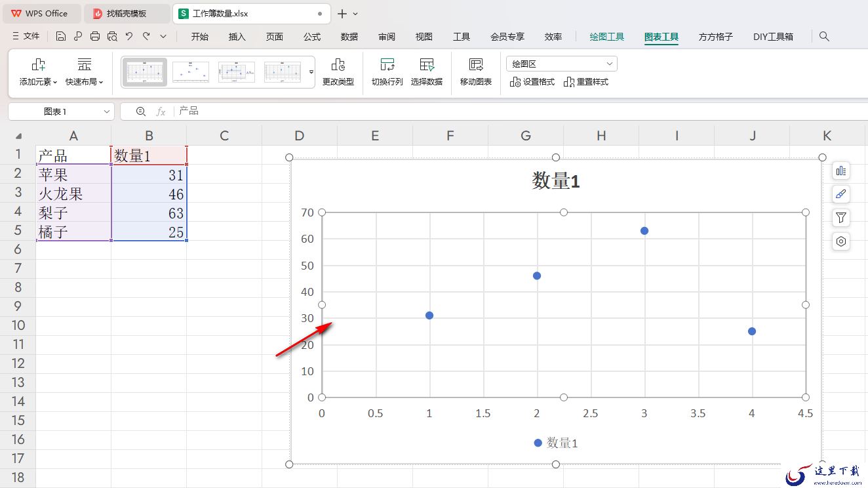Click 选择数据 (Select Data)

tap(427, 72)
